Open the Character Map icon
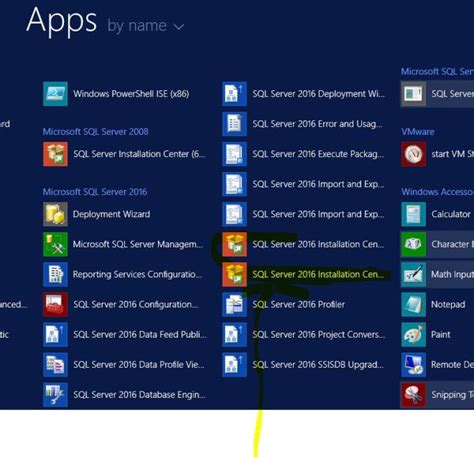Image resolution: width=474 pixels, height=458 pixels. [x=413, y=244]
